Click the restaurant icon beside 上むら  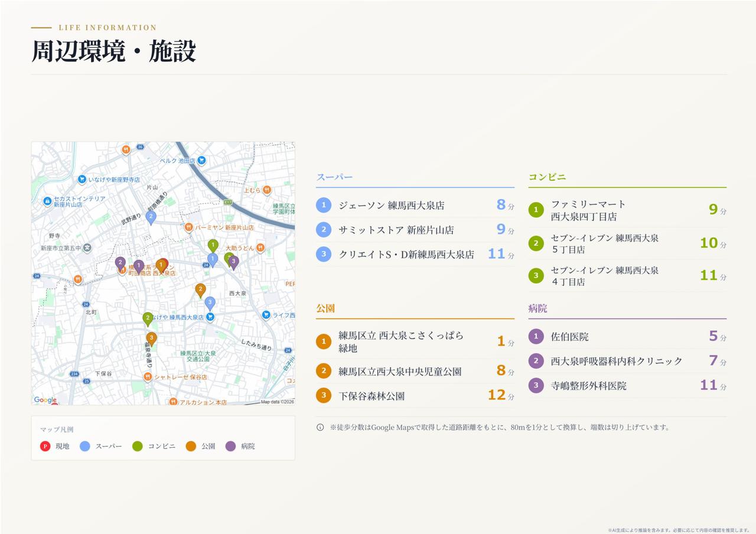click(x=267, y=190)
